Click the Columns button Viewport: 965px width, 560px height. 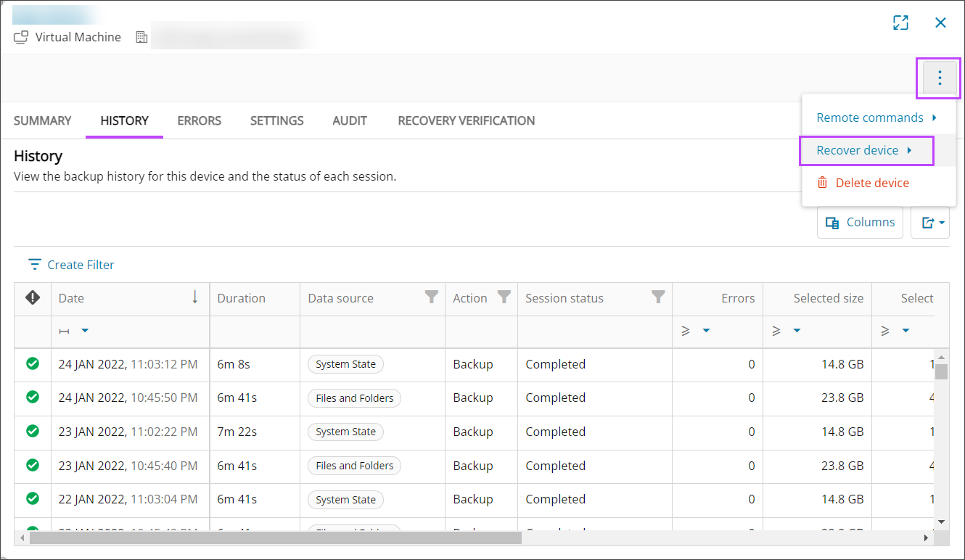pyautogui.click(x=860, y=223)
